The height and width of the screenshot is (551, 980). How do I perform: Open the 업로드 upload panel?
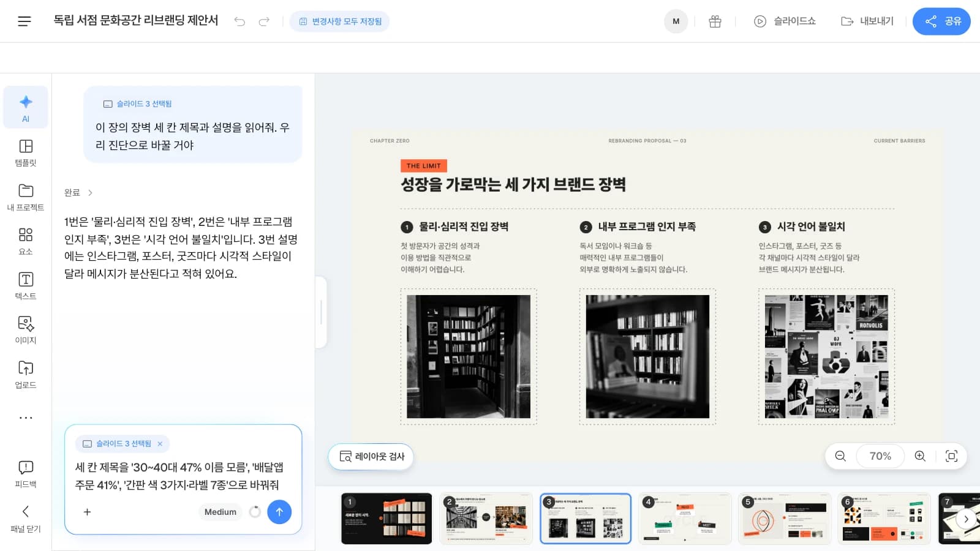pos(26,375)
